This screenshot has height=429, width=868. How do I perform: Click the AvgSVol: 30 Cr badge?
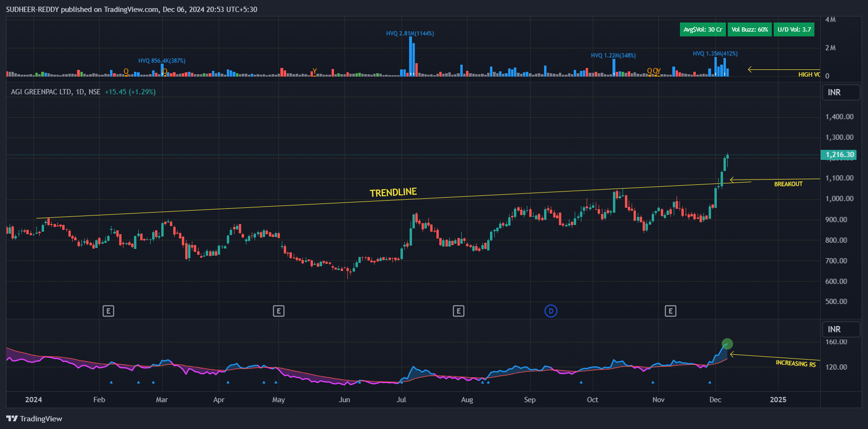pos(703,30)
